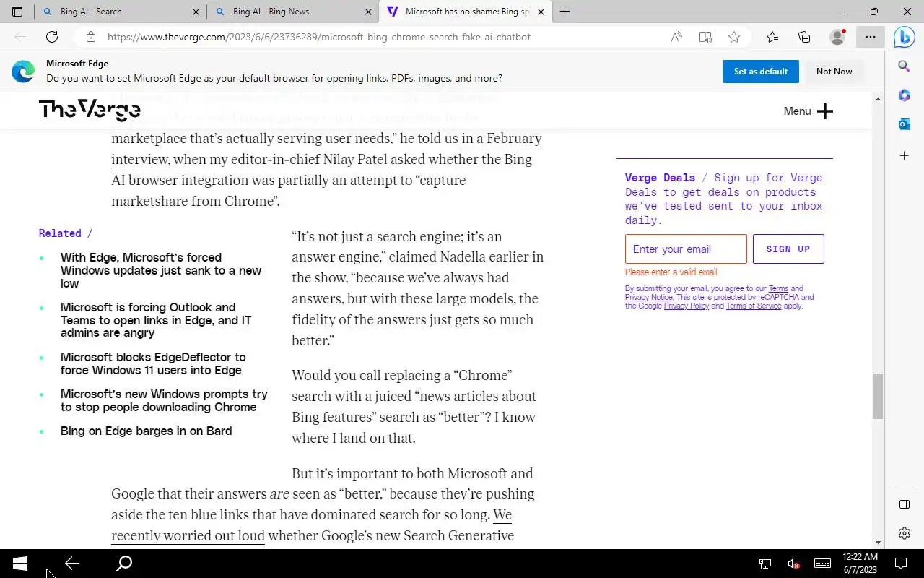Open taskbar search magnifier

click(x=124, y=564)
